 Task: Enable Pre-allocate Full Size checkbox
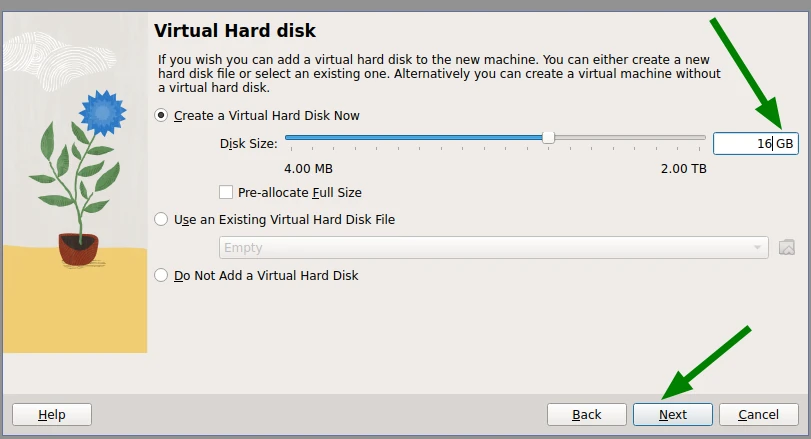[x=226, y=192]
